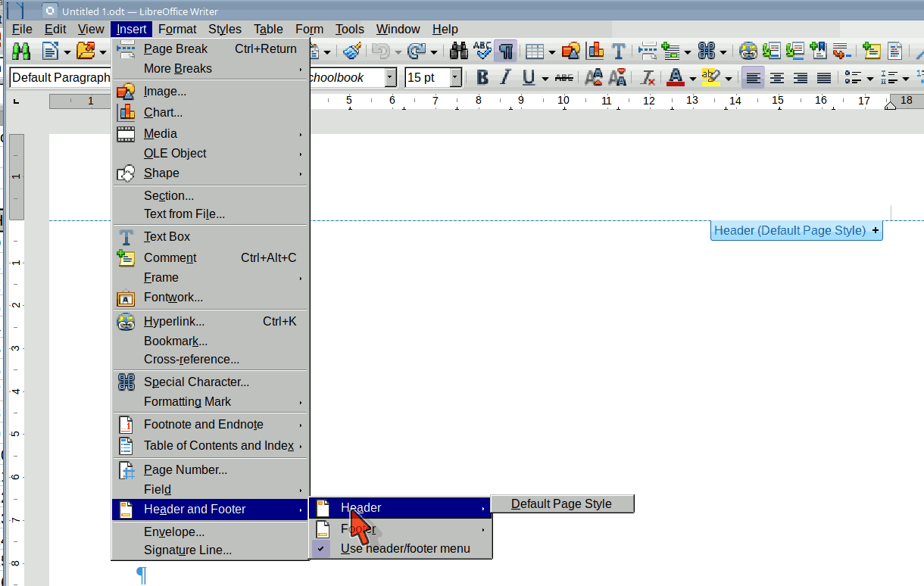Open the font name dropdown arrow

point(390,78)
